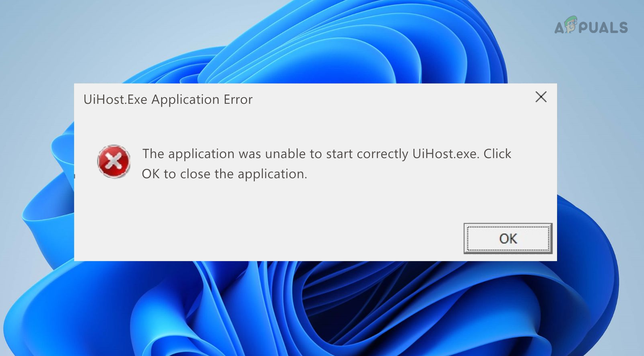644x356 pixels.
Task: Close the UiHost.Exe Application Error dialog with X
Action: [x=541, y=97]
